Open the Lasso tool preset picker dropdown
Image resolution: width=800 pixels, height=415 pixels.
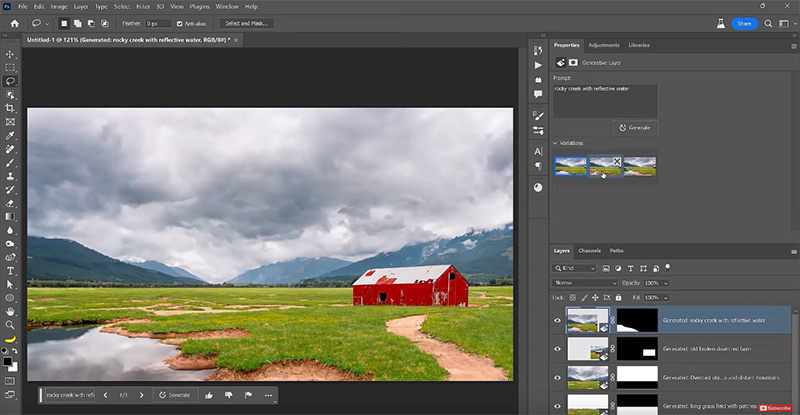[x=47, y=23]
